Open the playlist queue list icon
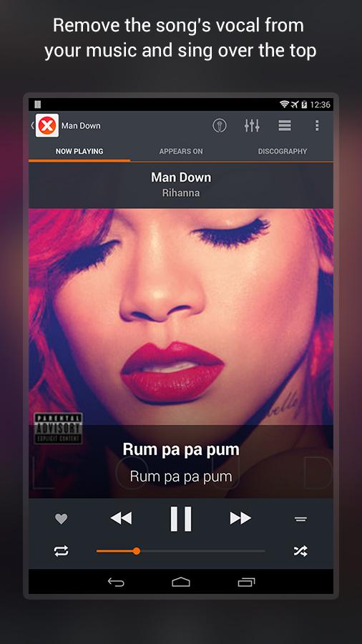 285,125
